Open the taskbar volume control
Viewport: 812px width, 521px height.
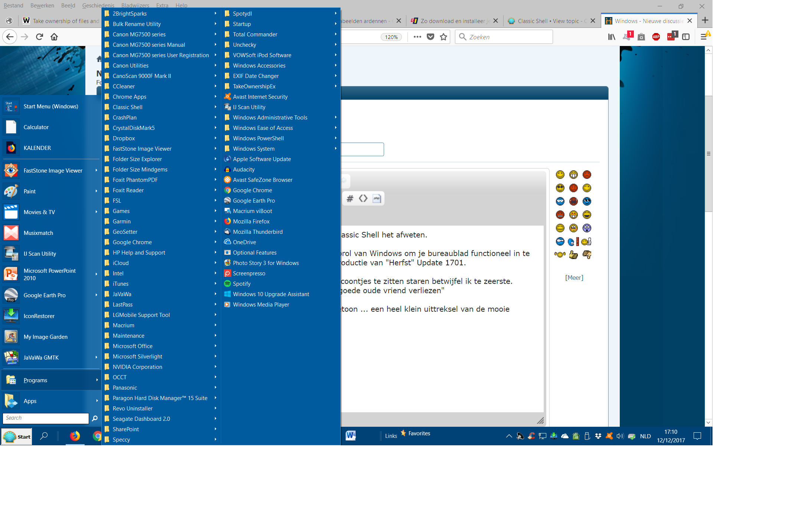point(620,436)
